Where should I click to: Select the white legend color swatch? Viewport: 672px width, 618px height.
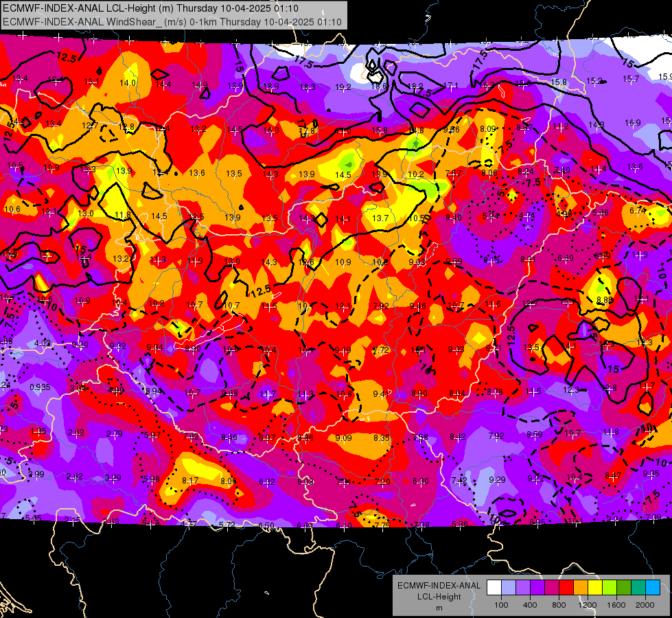494,588
